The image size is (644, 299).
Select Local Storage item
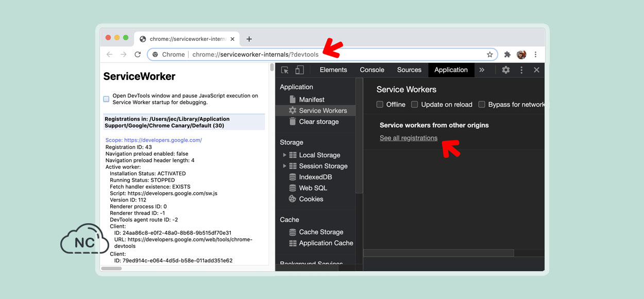tap(319, 155)
